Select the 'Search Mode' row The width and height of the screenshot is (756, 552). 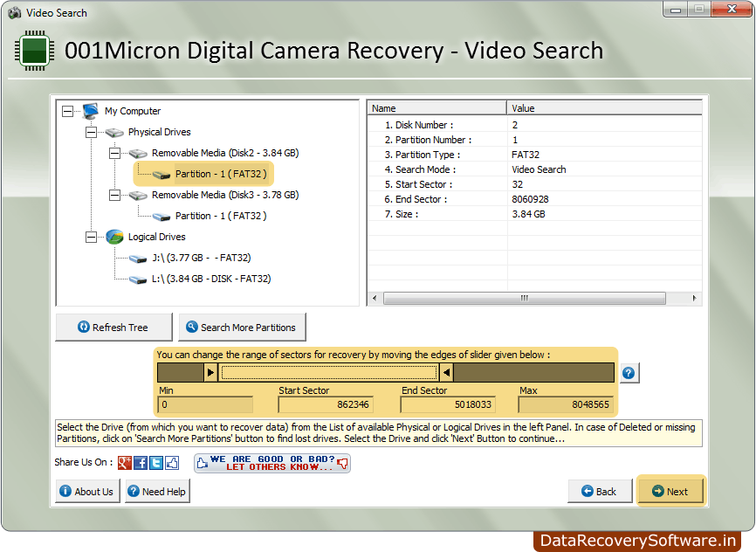[534, 169]
